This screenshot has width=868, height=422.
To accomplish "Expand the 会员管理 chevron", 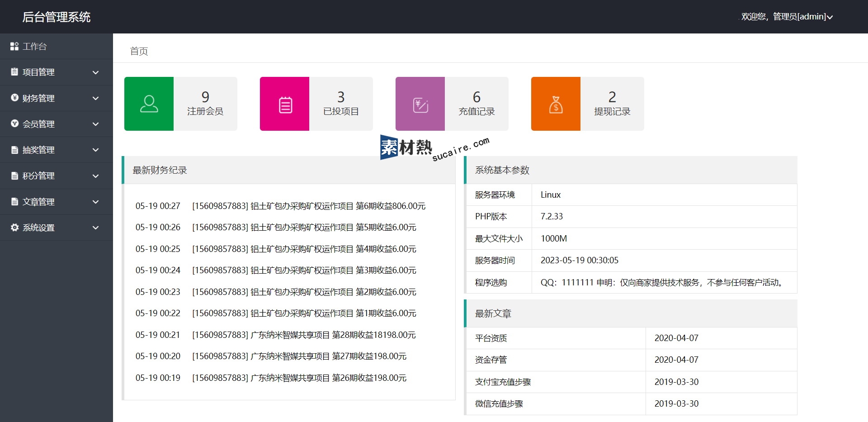I will point(95,124).
